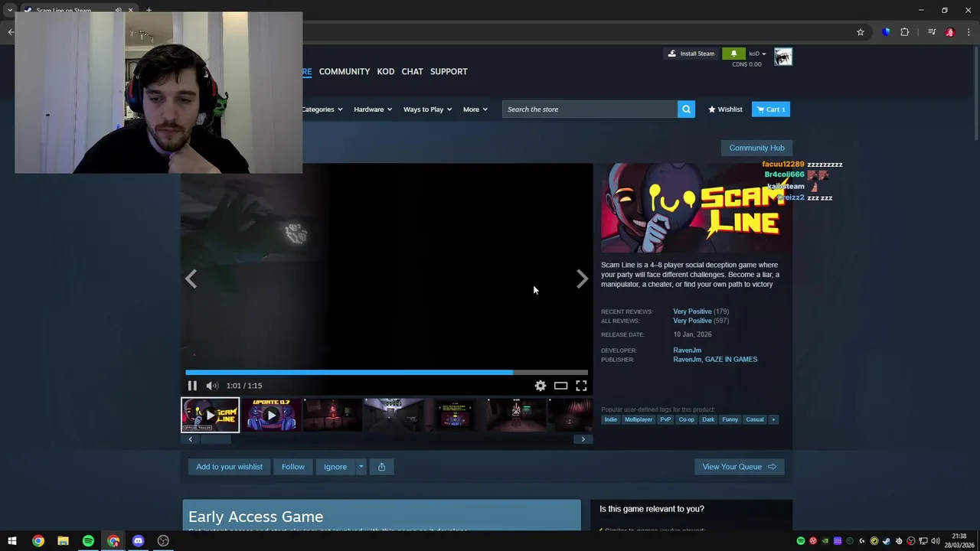Select the PvP tag
The width and height of the screenshot is (980, 551).
point(665,419)
